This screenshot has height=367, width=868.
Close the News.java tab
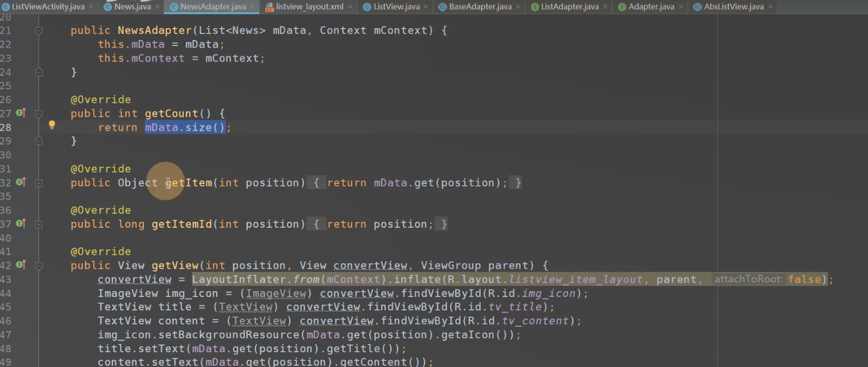click(157, 7)
